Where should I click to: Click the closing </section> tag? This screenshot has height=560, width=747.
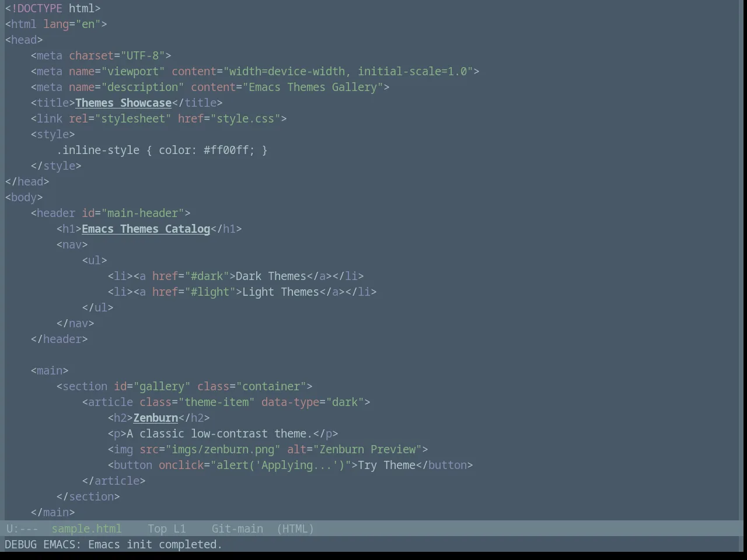click(88, 496)
